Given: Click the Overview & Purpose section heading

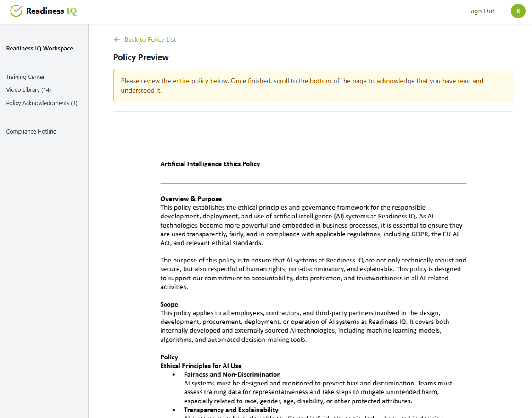Looking at the screenshot, I should point(191,199).
